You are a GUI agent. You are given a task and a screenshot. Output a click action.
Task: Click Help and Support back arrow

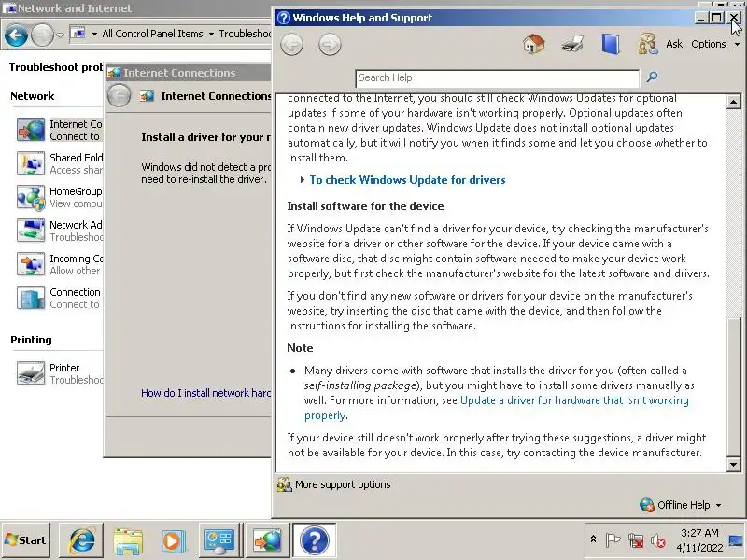291,45
